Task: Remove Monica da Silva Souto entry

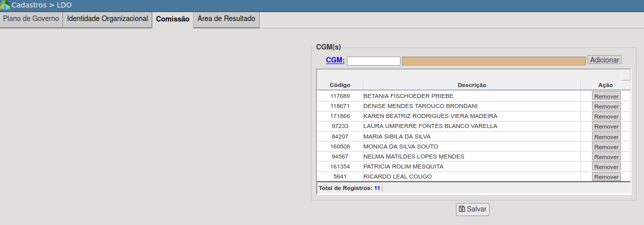Action: [606, 147]
